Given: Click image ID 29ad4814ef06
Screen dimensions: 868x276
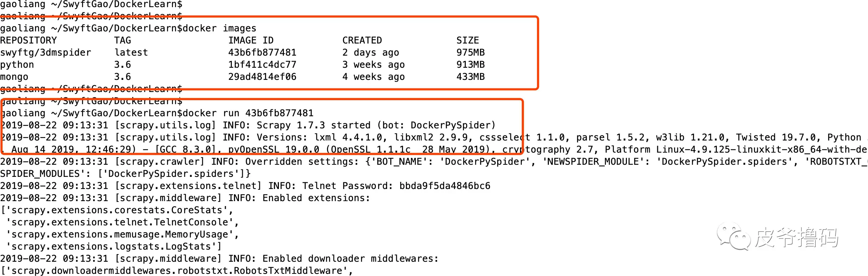Looking at the screenshot, I should coord(262,77).
